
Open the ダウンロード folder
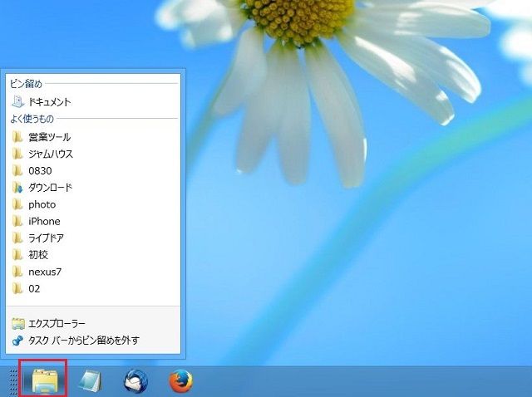pyautogui.click(x=93, y=188)
